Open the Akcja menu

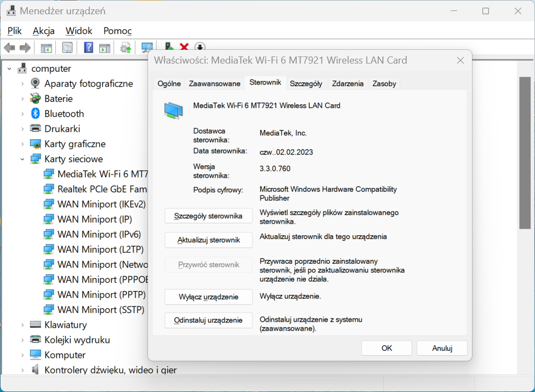pyautogui.click(x=44, y=31)
